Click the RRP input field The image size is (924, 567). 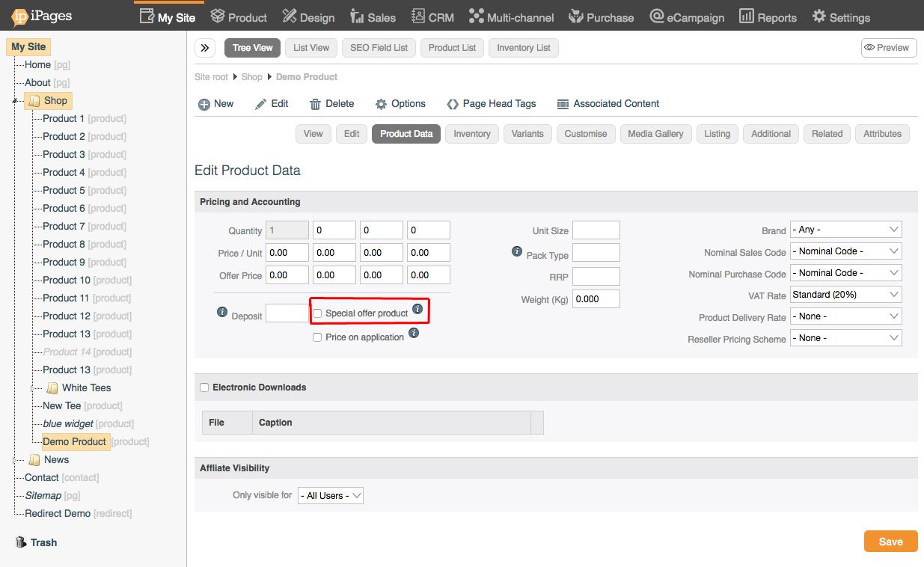[596, 276]
